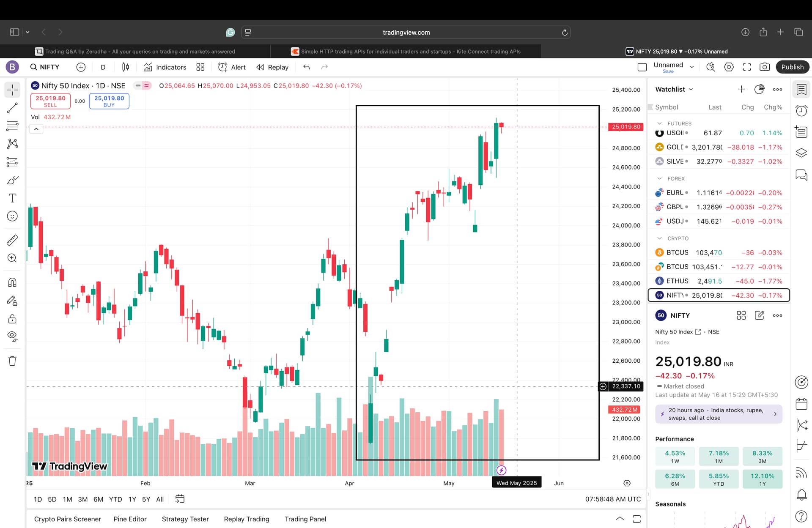Change the D time interval
This screenshot has width=812, height=528.
coord(103,67)
